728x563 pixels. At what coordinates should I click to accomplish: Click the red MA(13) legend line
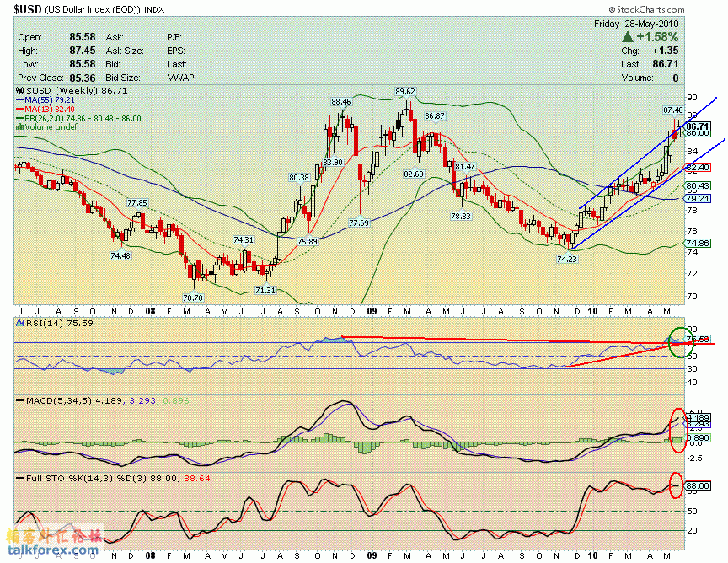[20, 110]
